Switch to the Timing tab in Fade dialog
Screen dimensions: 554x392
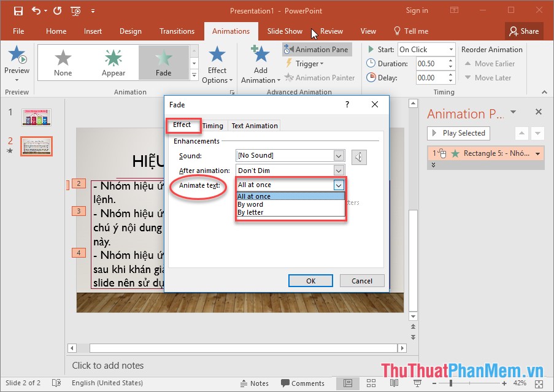click(x=213, y=125)
